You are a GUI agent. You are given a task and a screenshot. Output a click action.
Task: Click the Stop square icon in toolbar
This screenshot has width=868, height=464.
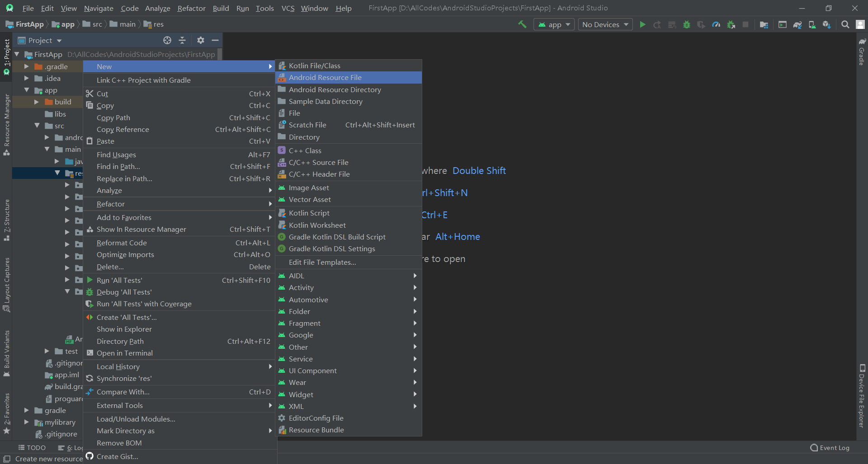tap(745, 24)
